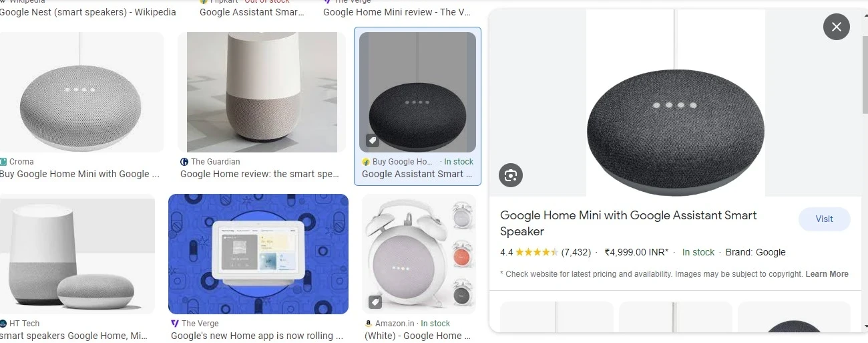Open the HT Tech smart speakers image
868x343 pixels.
tap(77, 254)
